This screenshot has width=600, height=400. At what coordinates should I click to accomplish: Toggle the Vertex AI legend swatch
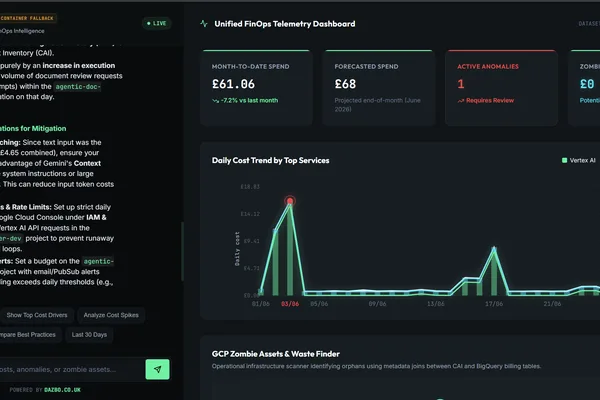(x=564, y=160)
